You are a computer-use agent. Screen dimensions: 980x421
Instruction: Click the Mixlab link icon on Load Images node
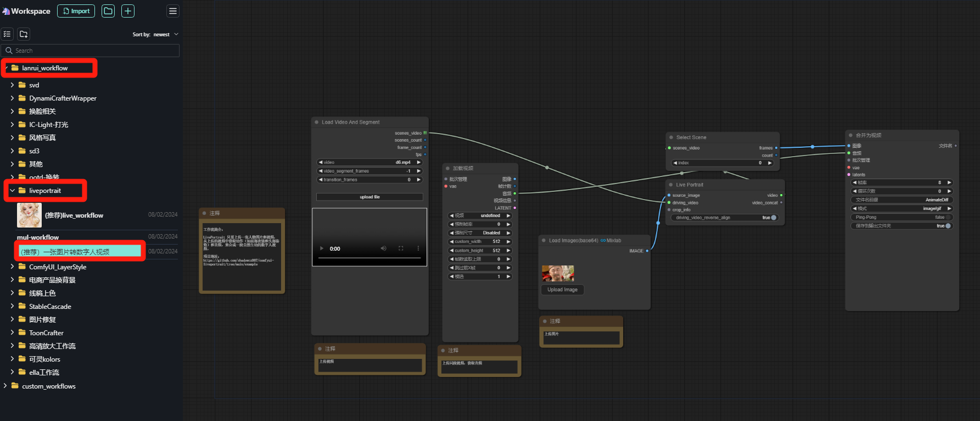(x=603, y=241)
